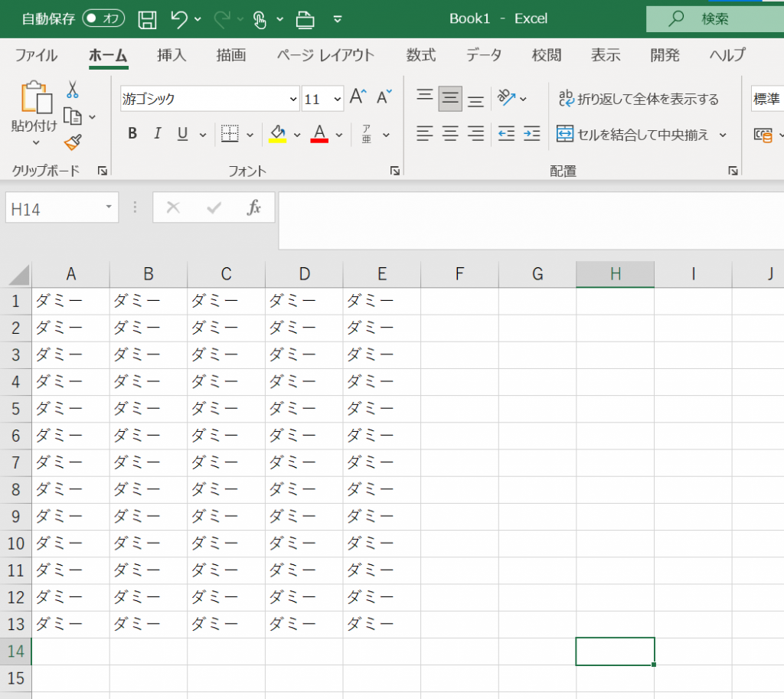Click the Undo arrow icon
Screen dimensions: 784x699
point(178,19)
